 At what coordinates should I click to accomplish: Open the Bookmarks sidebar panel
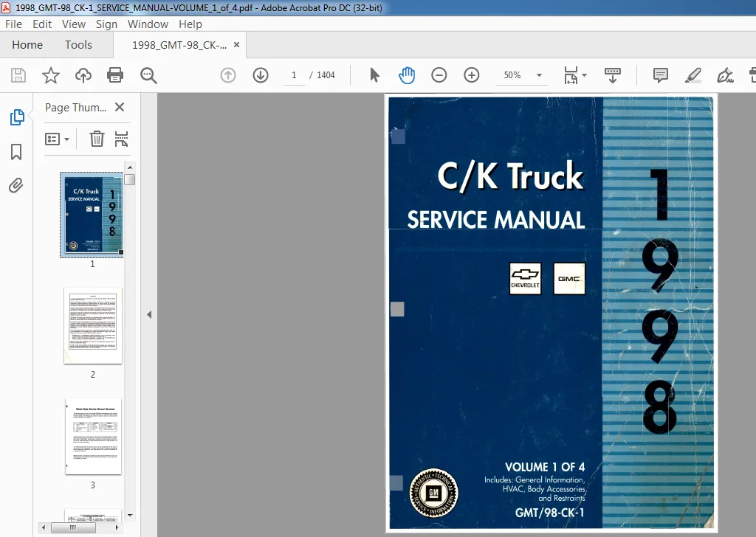coord(16,152)
